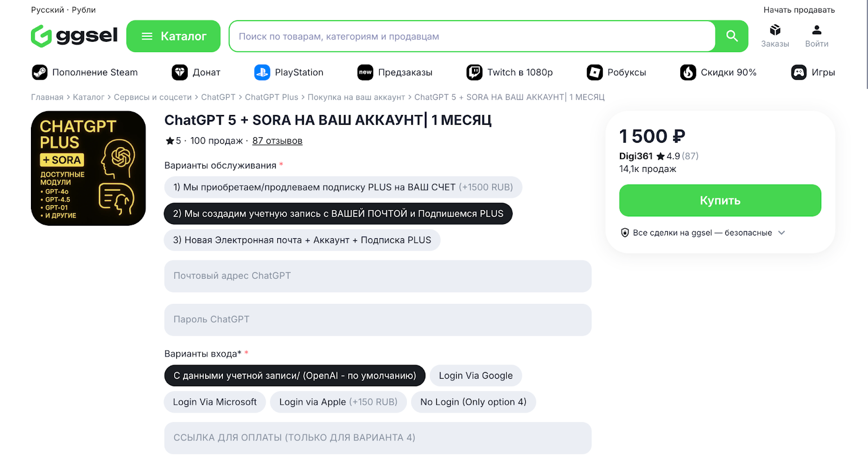
Task: Choose Login via Apple option
Action: [338, 402]
